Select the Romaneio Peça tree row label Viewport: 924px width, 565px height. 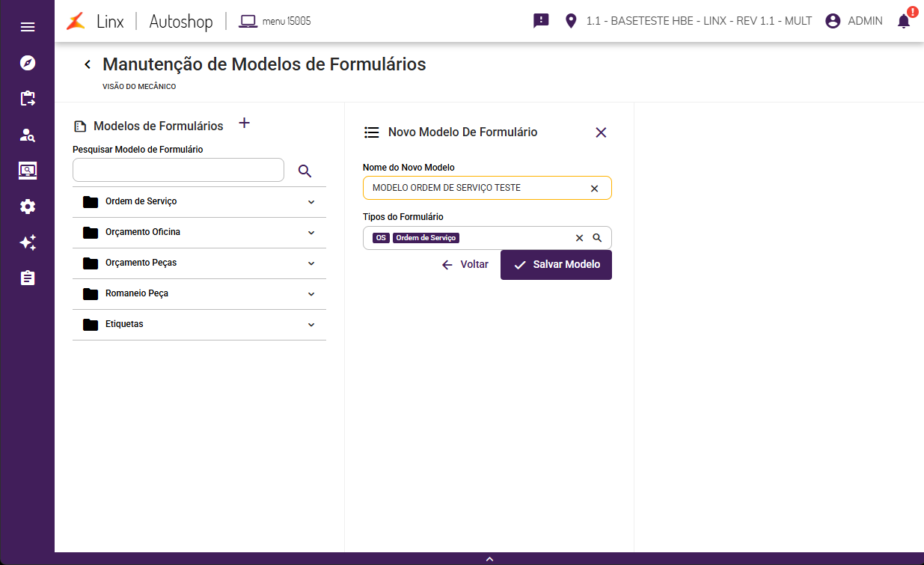[137, 293]
